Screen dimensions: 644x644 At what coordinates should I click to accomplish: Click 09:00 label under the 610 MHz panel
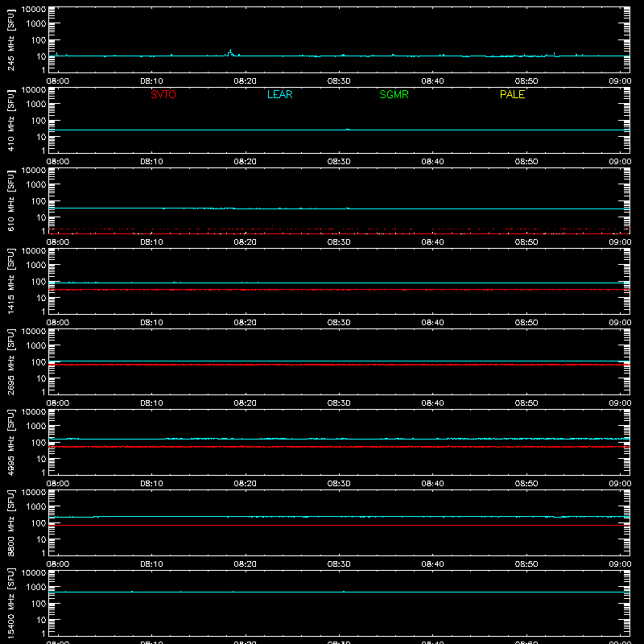click(x=620, y=242)
